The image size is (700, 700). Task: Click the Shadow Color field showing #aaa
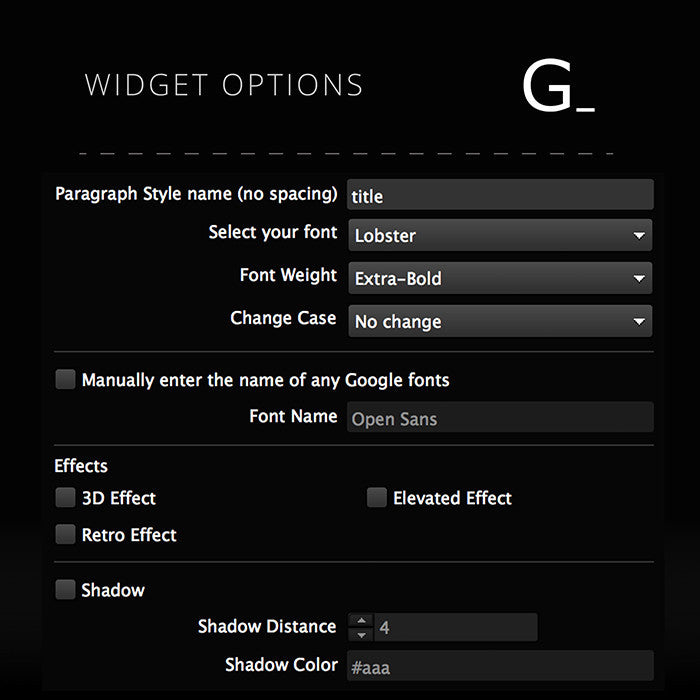tap(500, 666)
